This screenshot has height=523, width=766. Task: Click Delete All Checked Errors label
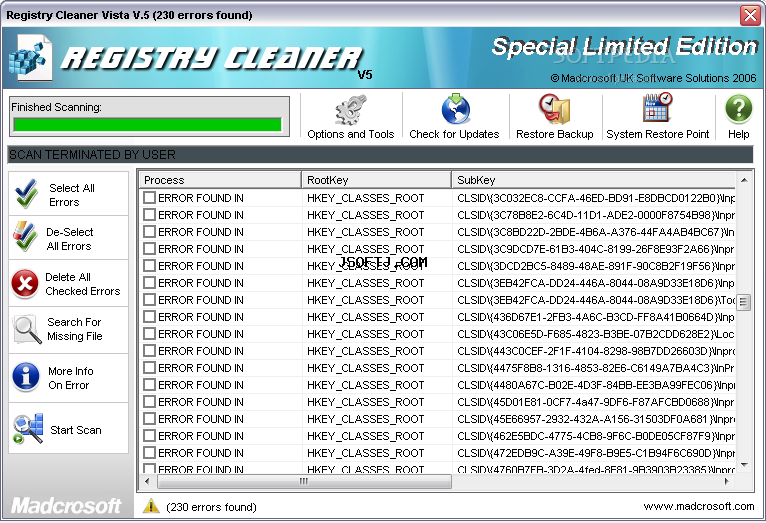(x=82, y=284)
